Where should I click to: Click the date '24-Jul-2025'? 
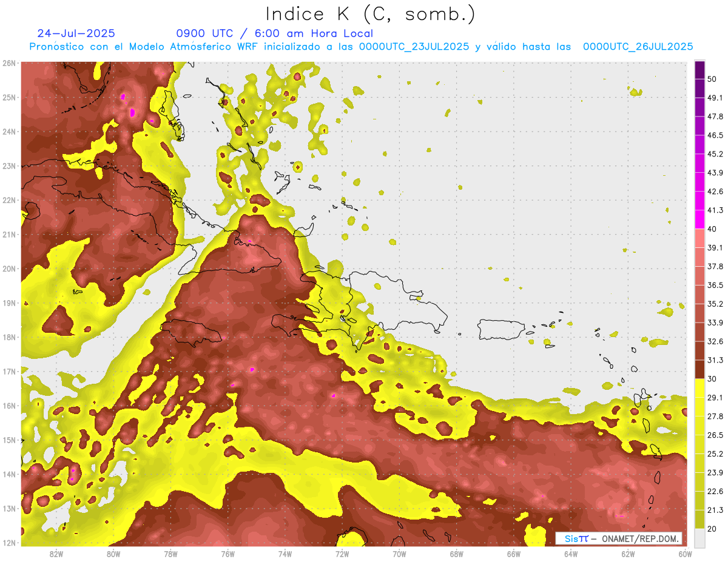76,33
